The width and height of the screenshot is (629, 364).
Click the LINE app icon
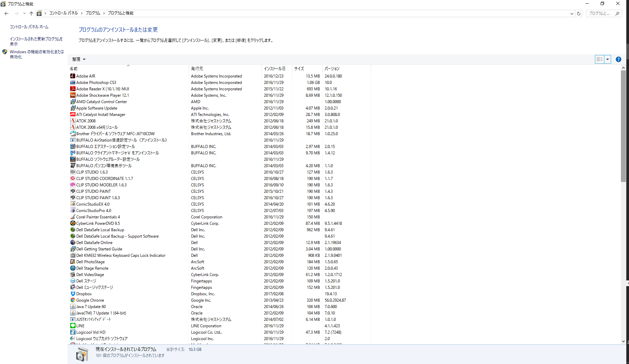(x=73, y=326)
